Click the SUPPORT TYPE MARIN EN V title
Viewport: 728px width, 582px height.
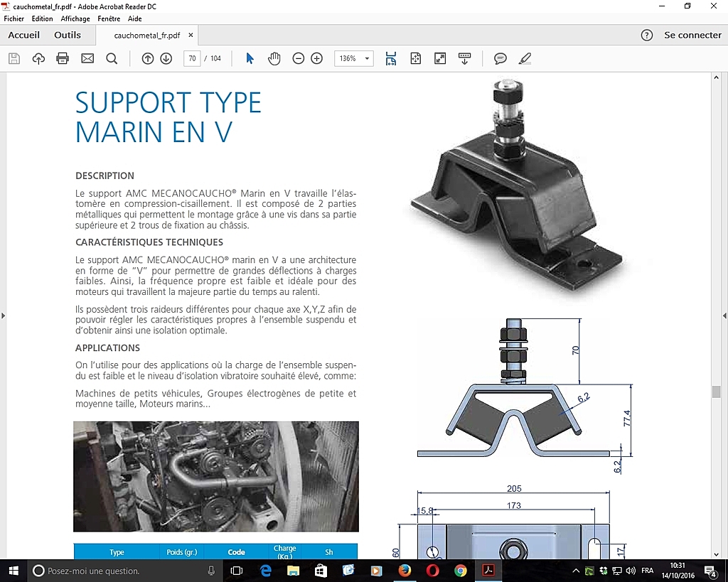[x=168, y=117]
